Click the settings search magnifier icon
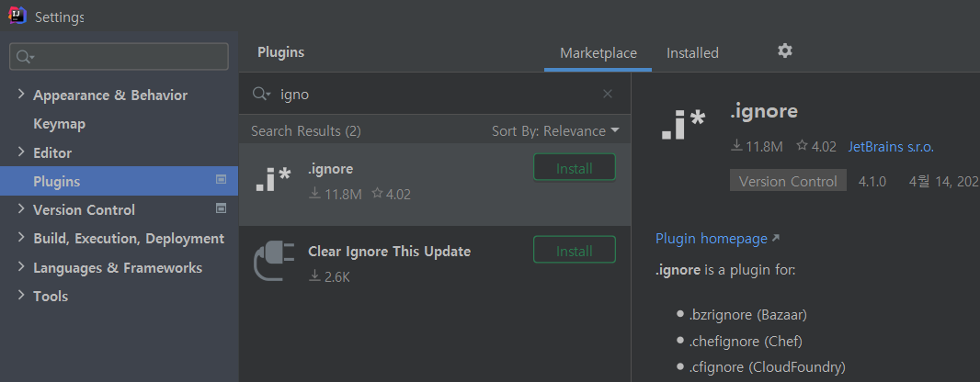The width and height of the screenshot is (980, 382). pos(25,57)
